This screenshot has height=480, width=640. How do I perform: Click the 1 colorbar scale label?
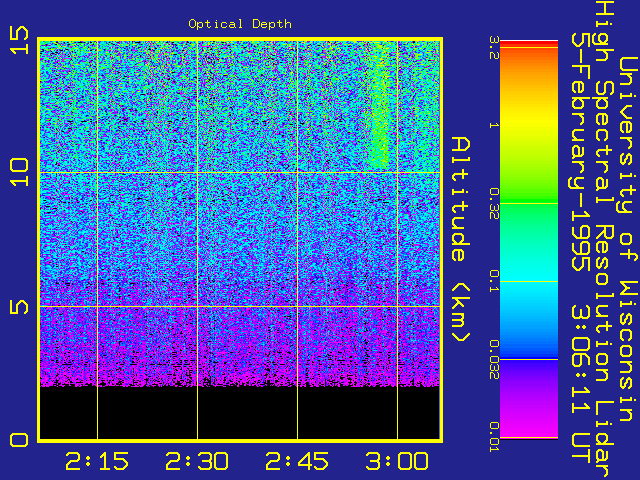tap(494, 125)
